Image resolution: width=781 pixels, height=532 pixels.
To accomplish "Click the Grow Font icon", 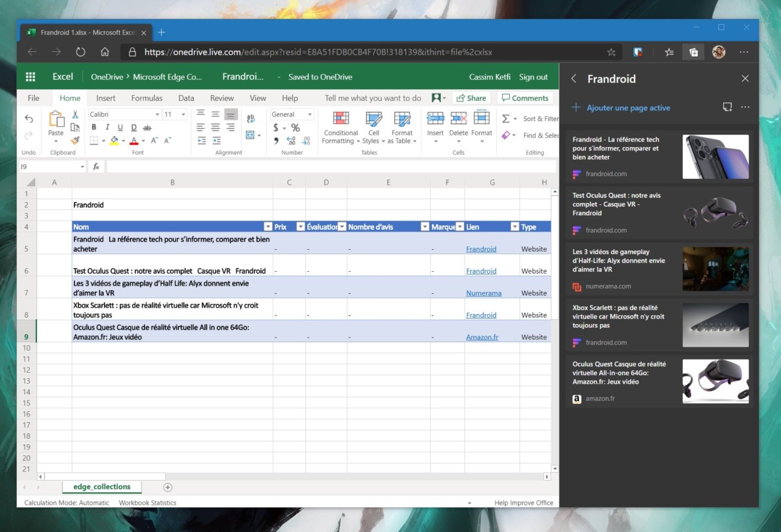I will pyautogui.click(x=154, y=140).
